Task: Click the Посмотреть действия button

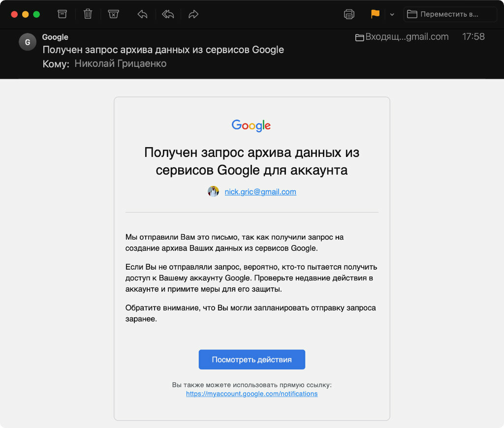Action: tap(252, 360)
